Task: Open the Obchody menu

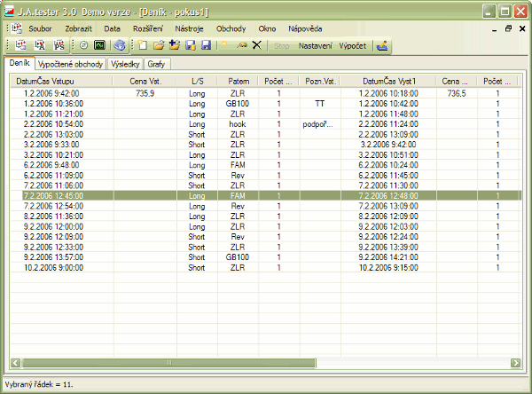Action: pos(231,28)
